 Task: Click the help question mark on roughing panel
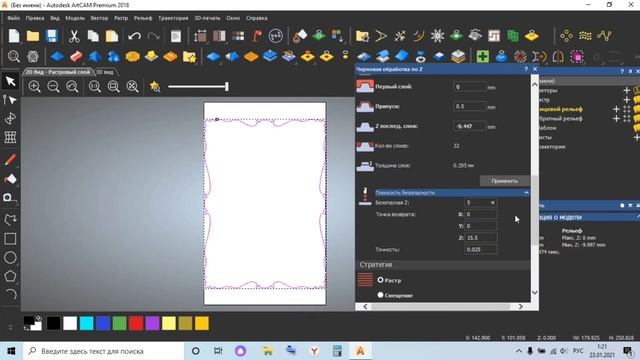click(526, 69)
